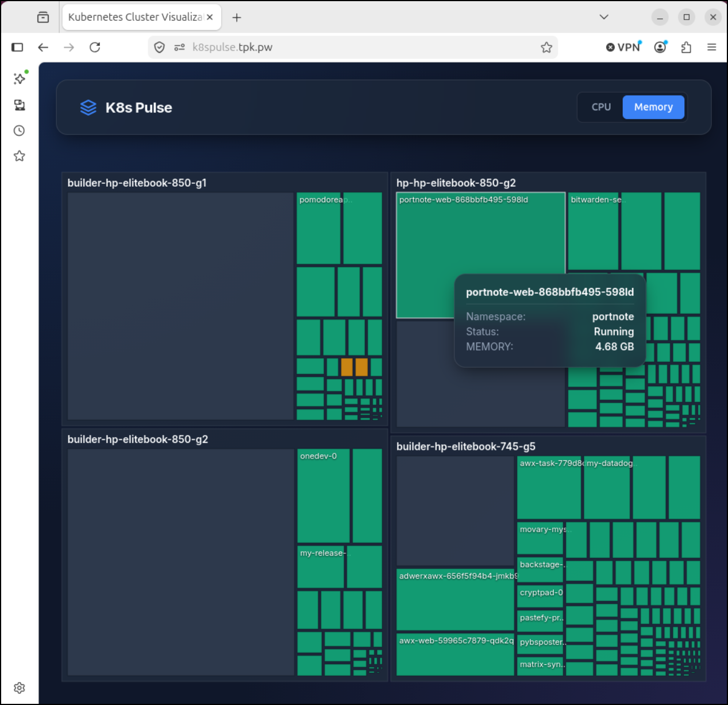728x705 pixels.
Task: Click the builder-hp-elitebook-850-g1 node heading
Action: click(x=137, y=183)
